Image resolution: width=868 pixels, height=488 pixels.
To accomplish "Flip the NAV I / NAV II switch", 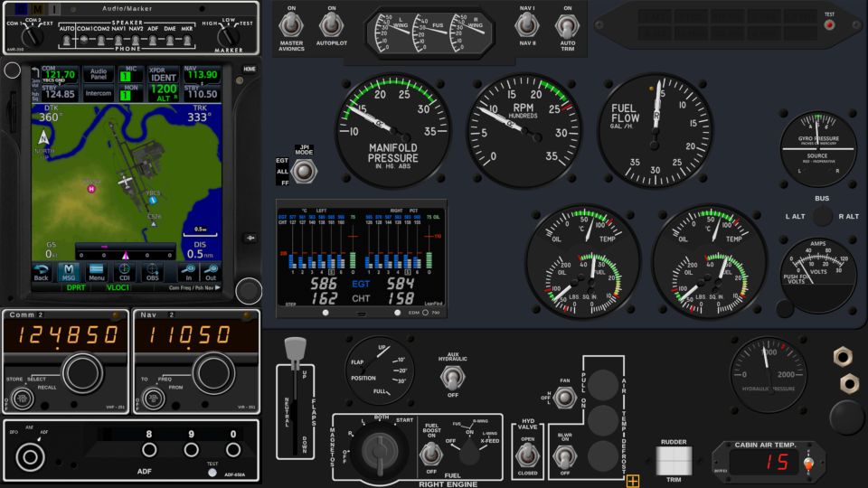I will click(526, 25).
